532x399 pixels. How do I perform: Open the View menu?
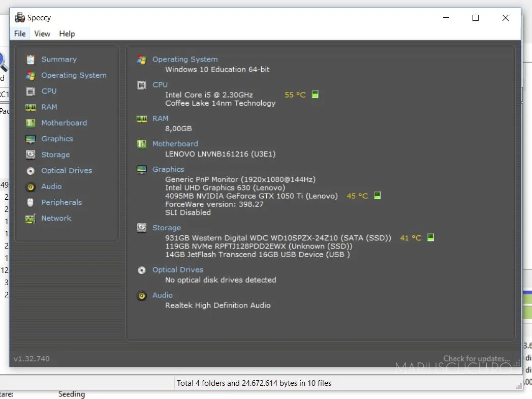point(42,34)
